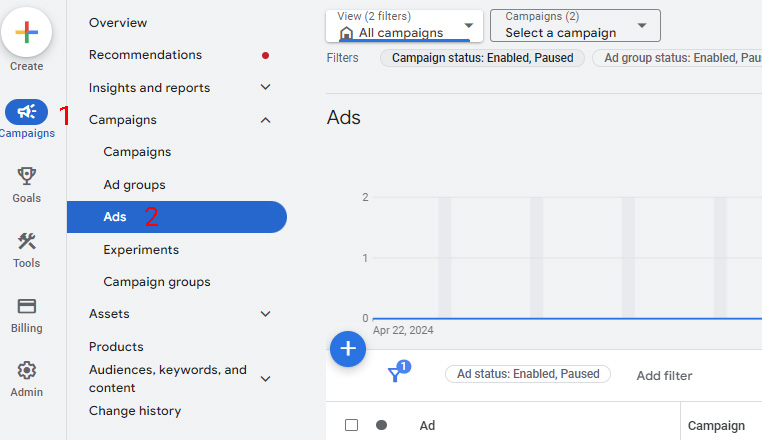Click the ad status dot column header
Image resolution: width=762 pixels, height=440 pixels.
(381, 425)
